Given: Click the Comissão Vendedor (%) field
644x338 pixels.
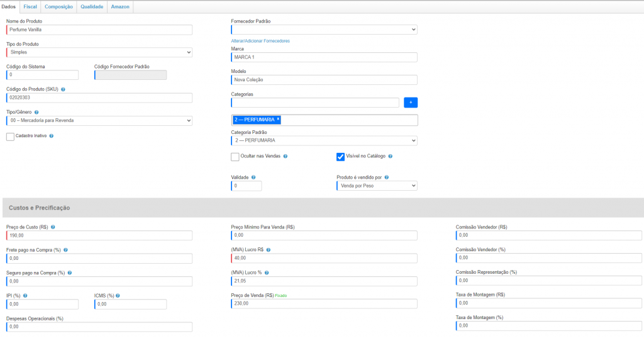Looking at the screenshot, I should 548,258.
